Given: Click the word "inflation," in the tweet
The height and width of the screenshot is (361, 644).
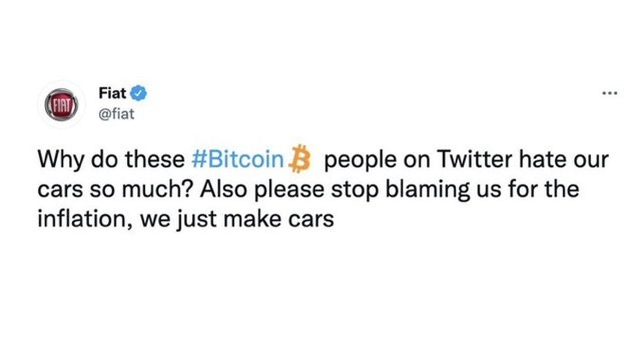Looking at the screenshot, I should 85,218.
